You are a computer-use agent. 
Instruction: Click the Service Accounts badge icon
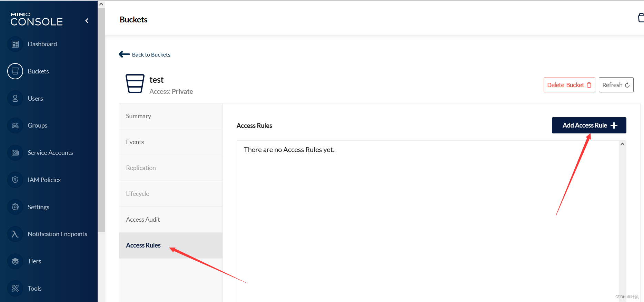point(15,153)
